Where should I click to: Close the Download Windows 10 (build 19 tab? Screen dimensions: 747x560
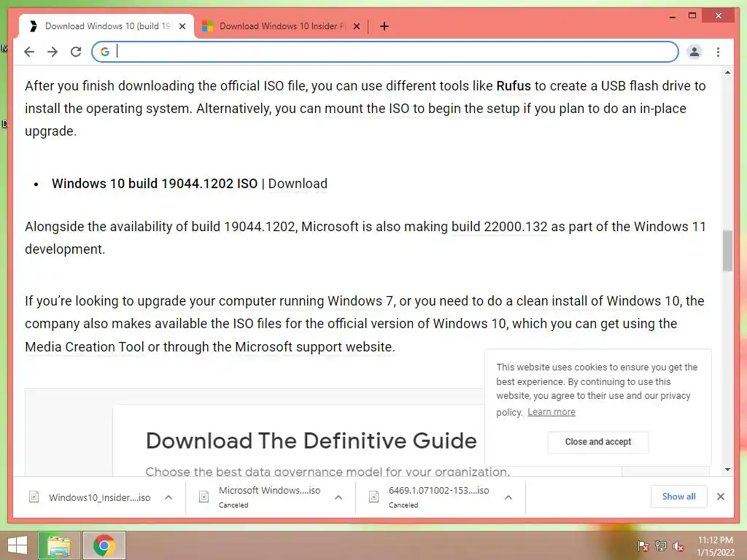point(182,26)
